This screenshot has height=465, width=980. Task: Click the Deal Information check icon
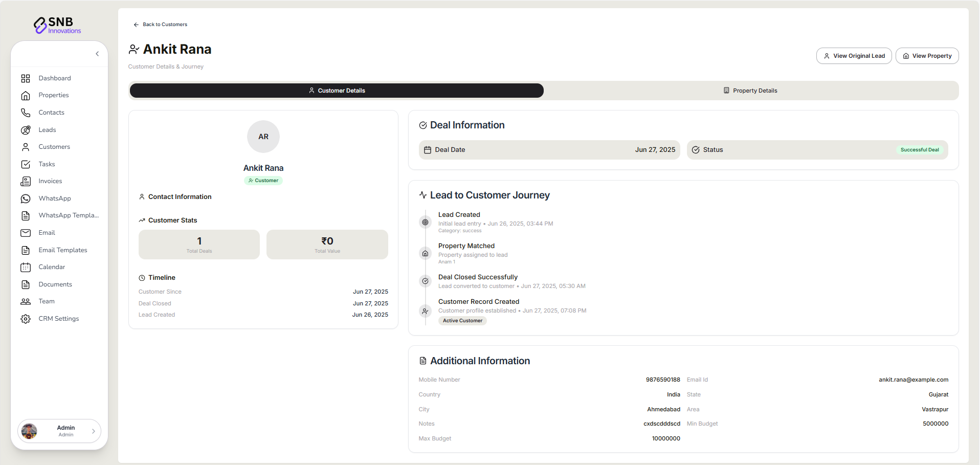pos(423,125)
